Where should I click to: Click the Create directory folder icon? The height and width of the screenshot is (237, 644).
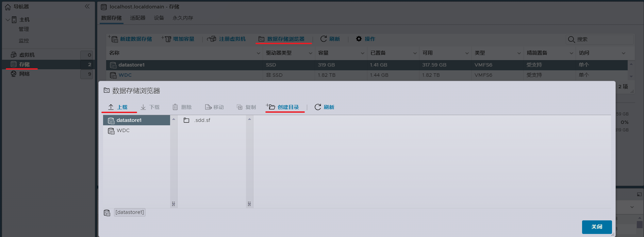[x=271, y=107]
